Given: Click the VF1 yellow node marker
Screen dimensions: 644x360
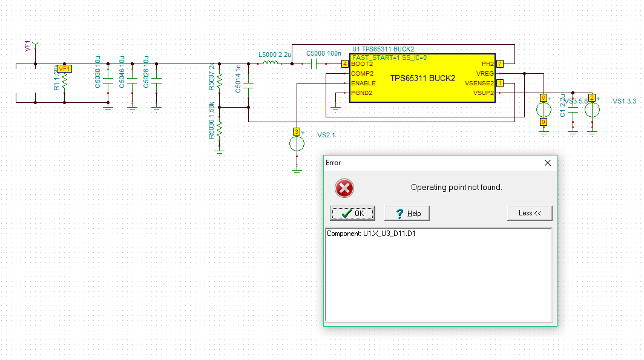Looking at the screenshot, I should coord(64,68).
